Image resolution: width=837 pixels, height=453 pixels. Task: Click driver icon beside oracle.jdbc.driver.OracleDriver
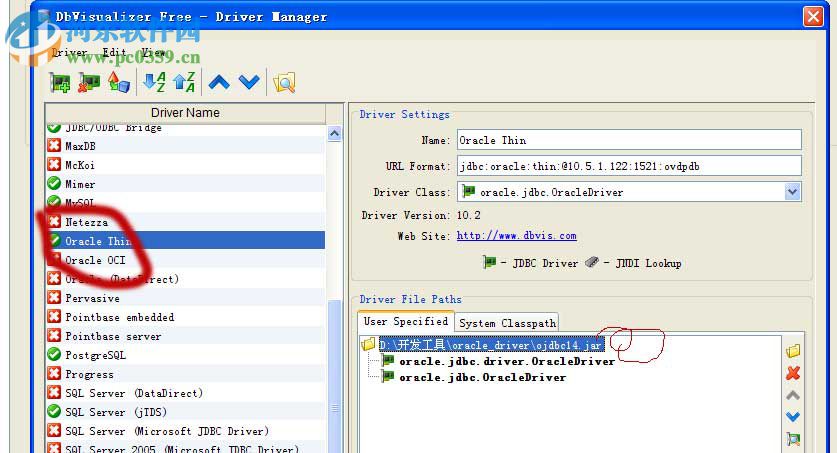tap(388, 361)
